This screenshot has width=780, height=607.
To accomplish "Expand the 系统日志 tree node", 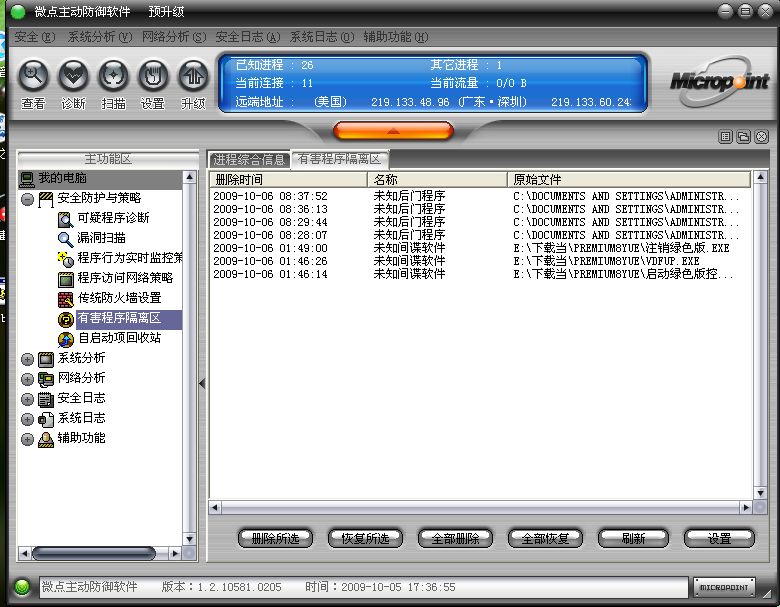I will click(27, 419).
